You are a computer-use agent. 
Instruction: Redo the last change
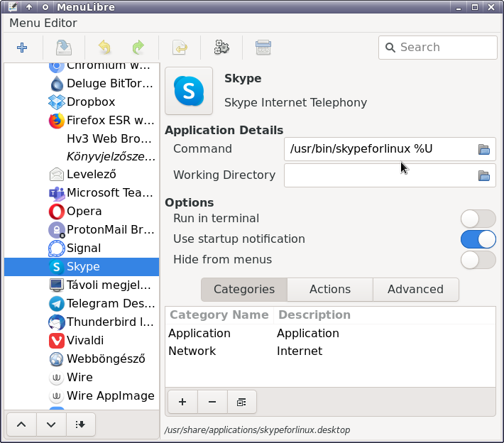tap(138, 48)
